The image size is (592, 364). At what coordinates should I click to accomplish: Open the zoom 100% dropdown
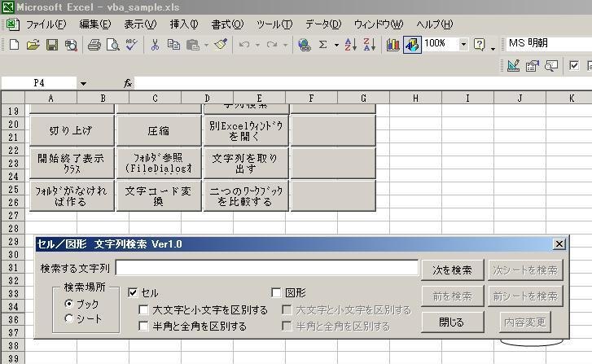click(463, 45)
